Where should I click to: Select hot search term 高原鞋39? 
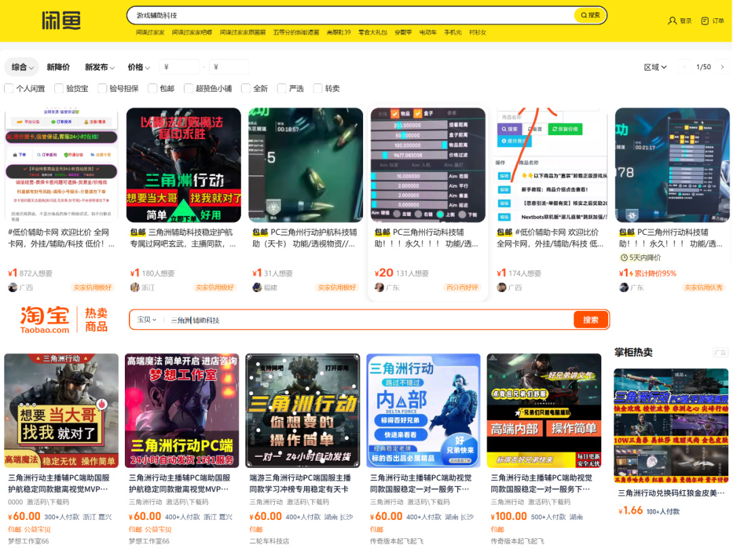[x=339, y=33]
